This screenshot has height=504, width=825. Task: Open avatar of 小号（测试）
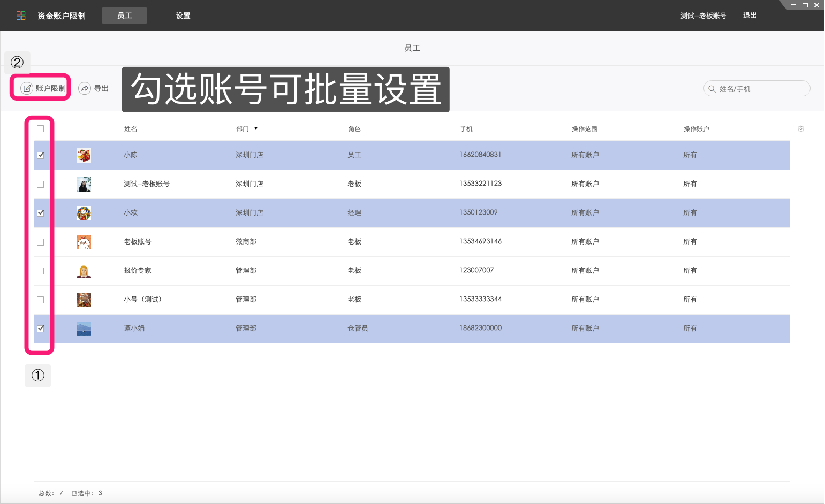[x=84, y=300]
